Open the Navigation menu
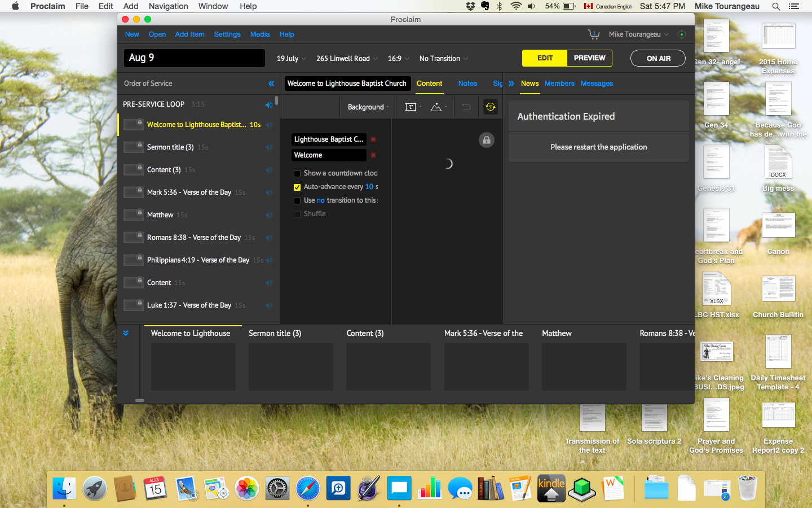 (x=168, y=6)
